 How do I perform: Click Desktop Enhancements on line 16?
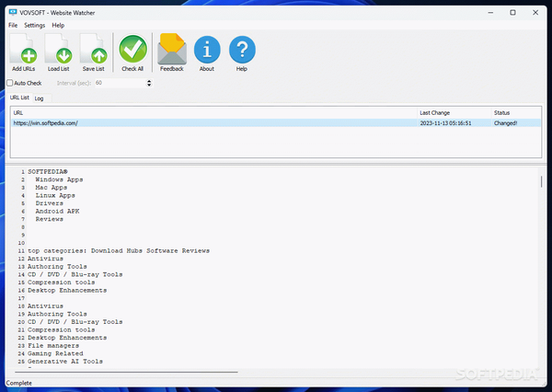pyautogui.click(x=67, y=291)
